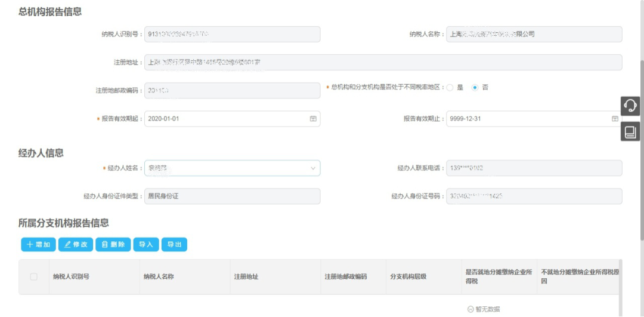The width and height of the screenshot is (644, 317).
Task: Click the 分支机构层级 column header
Action: 408,276
